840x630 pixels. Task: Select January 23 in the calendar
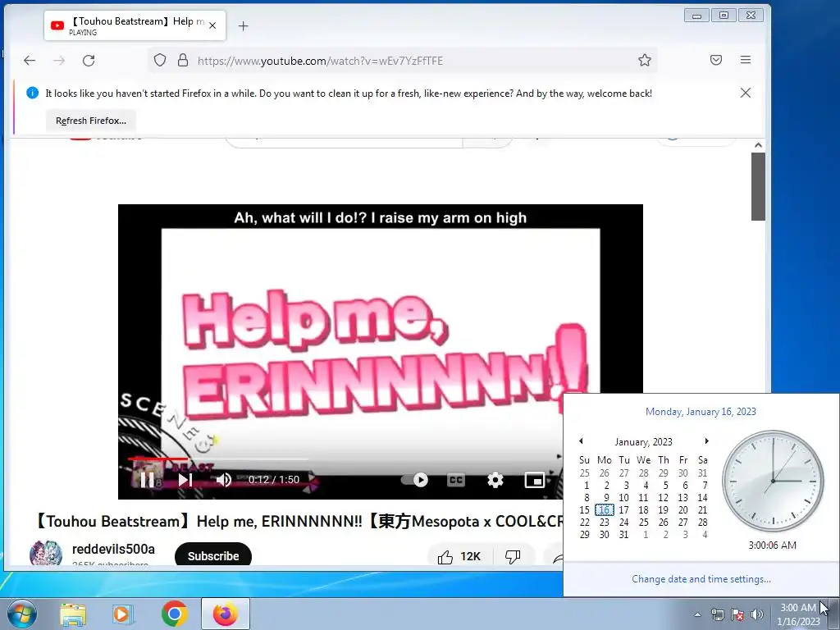(x=605, y=523)
